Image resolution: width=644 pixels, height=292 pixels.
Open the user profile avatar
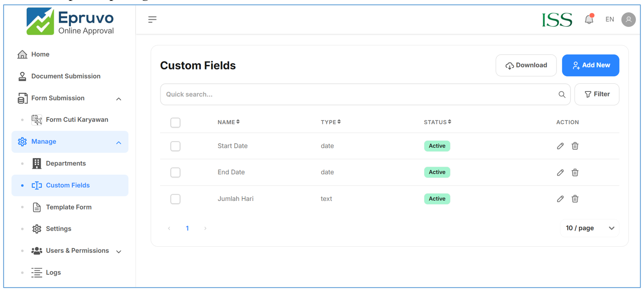point(628,19)
